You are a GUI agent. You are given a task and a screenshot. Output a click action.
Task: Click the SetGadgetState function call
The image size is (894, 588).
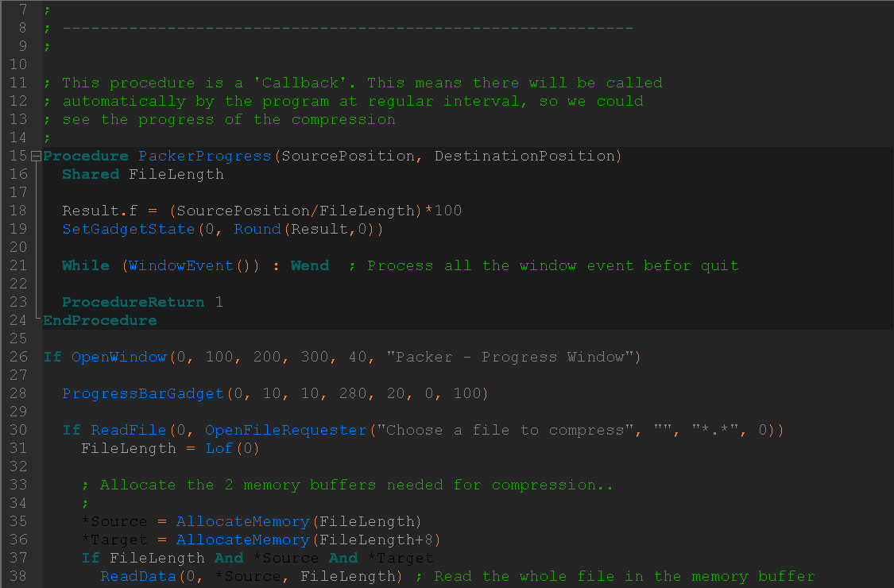[128, 230]
